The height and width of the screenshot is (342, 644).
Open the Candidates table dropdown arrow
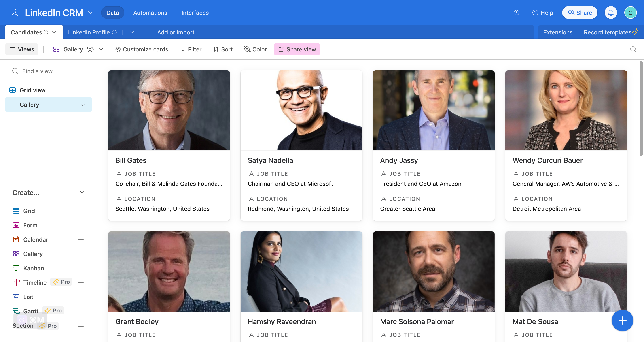tap(54, 32)
